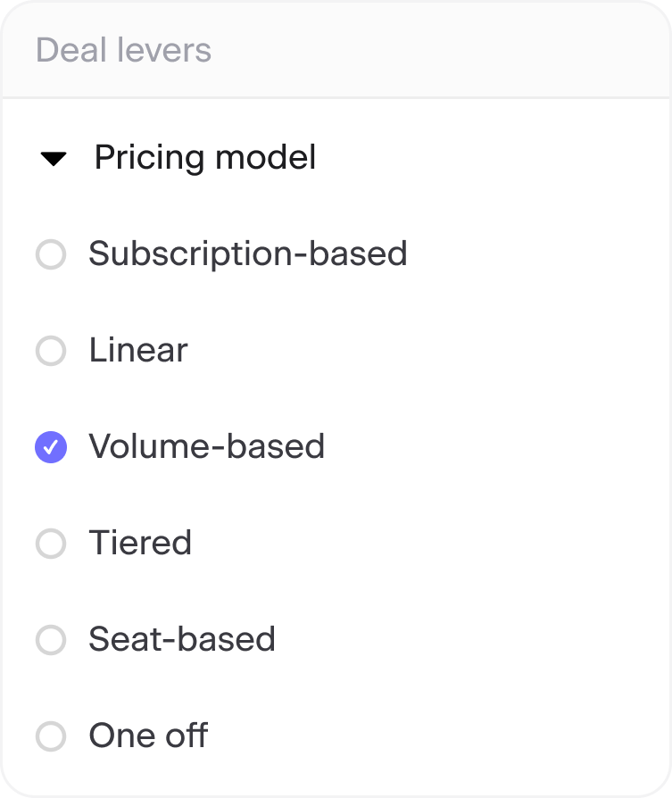Screen dimensions: 672x798
Task: Click the gray Deal levers header bar
Action: click(x=336, y=50)
